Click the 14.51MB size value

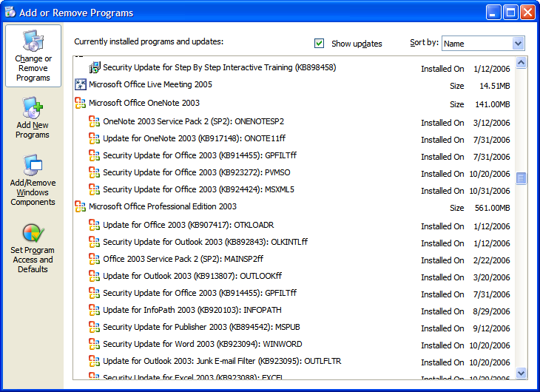[x=495, y=86]
